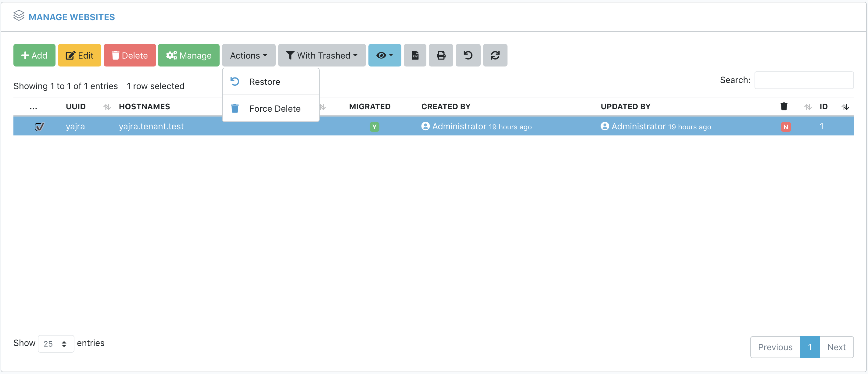Click the layers icon beside Manage Websites

(x=19, y=16)
